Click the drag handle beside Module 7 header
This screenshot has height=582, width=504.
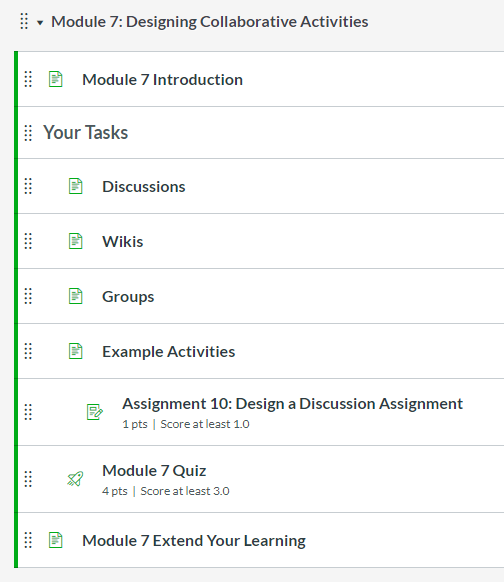pos(24,21)
